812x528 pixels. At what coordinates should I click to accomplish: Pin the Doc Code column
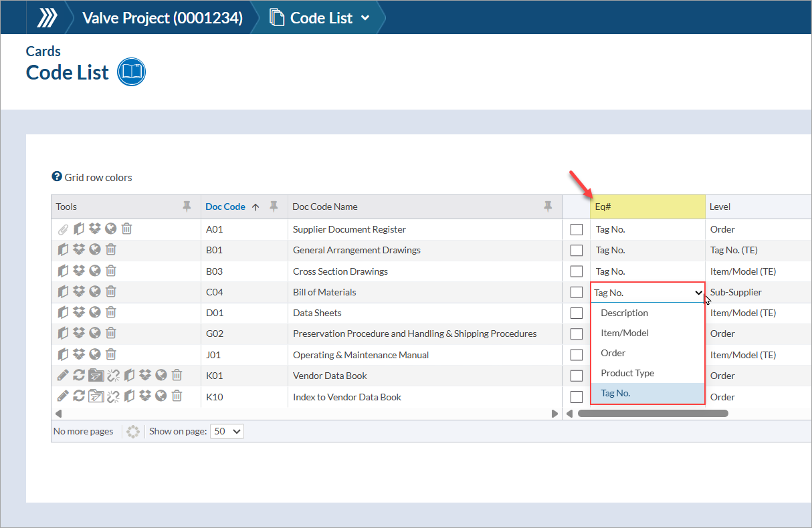(x=274, y=207)
